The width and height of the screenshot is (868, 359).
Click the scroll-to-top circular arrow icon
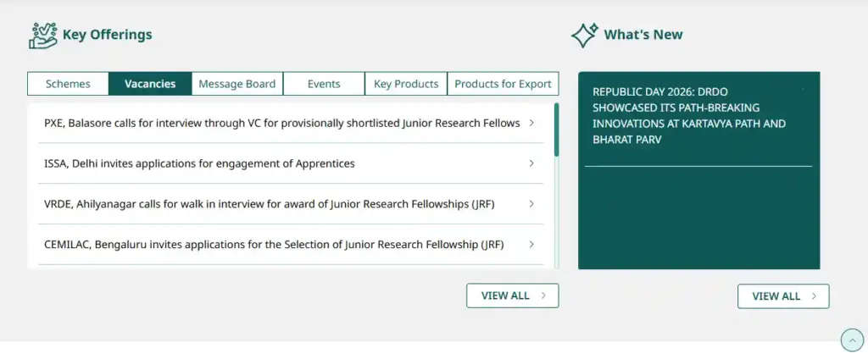point(851,340)
